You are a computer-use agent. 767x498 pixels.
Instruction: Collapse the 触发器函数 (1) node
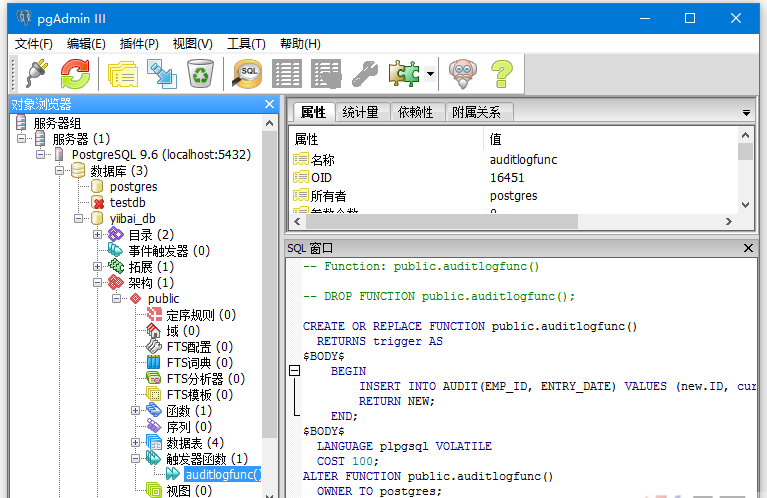[x=135, y=458]
